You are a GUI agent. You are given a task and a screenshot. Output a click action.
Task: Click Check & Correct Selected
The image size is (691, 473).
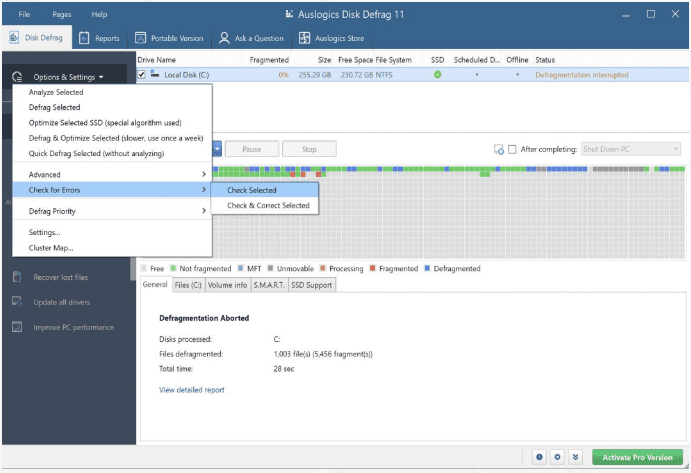264,205
